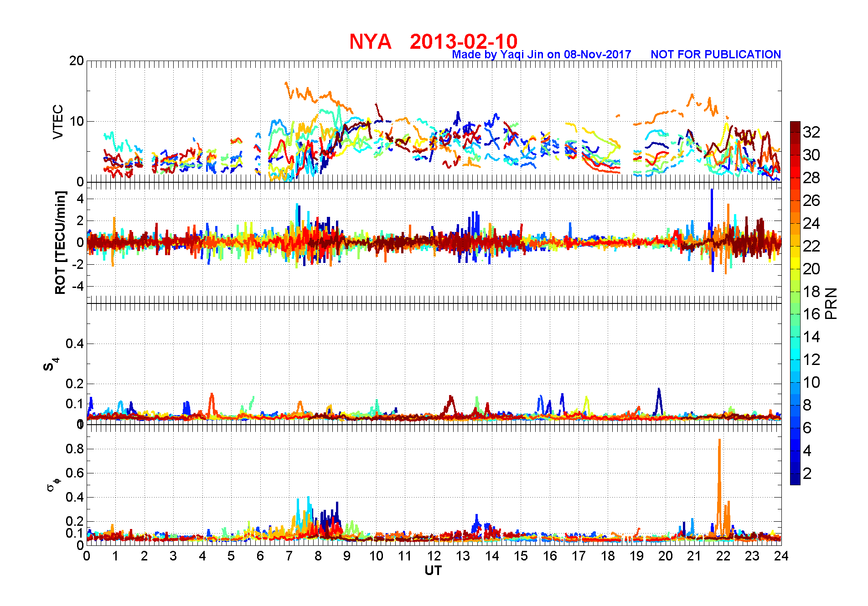Image resolution: width=868 pixels, height=606 pixels.
Task: Click the "24" tick on the UT axis
Action: (781, 556)
